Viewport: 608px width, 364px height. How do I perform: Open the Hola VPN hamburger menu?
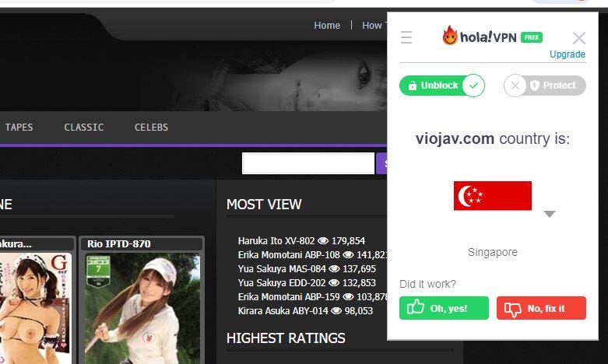click(x=406, y=37)
